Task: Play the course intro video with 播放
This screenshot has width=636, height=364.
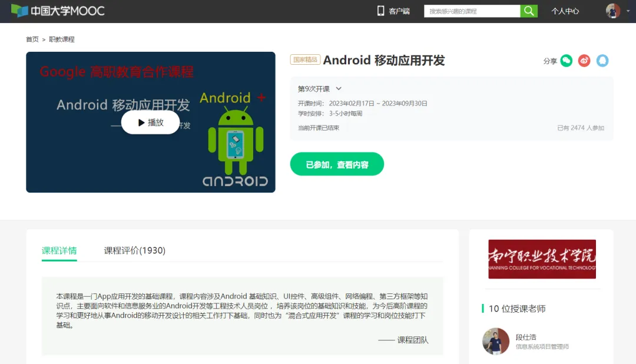Action: (151, 122)
